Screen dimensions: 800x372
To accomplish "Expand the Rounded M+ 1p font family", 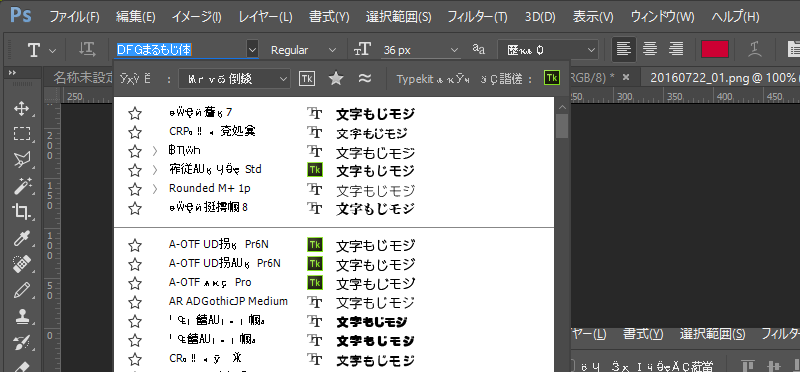I will (x=155, y=189).
